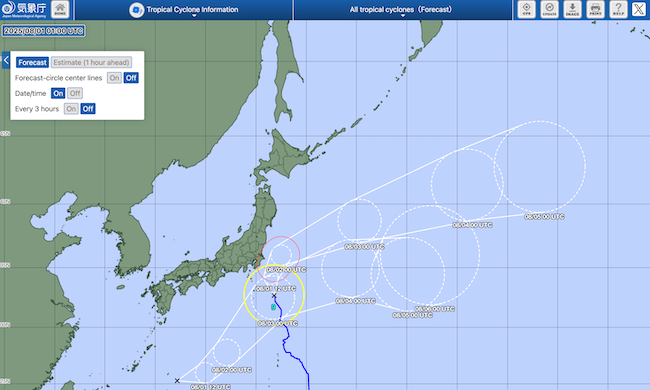This screenshot has width=650, height=390.
Task: Turn Forecast-circle center lines Off
Action: pos(131,78)
